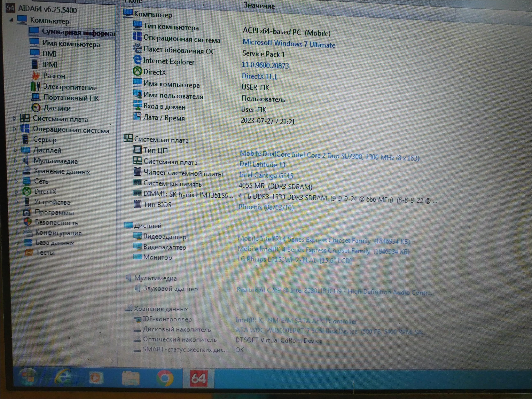This screenshot has height=399, width=532.
Task: Click the Realtek ALC269 audio adapter link
Action: 334,291
